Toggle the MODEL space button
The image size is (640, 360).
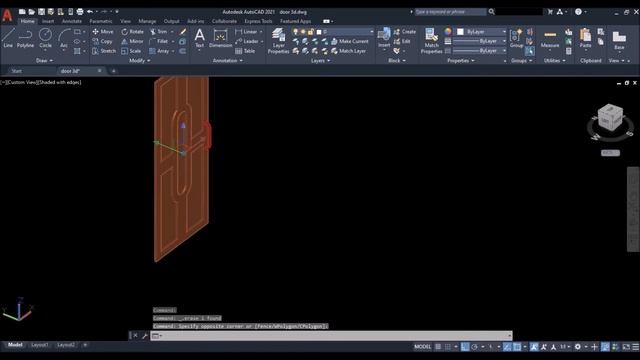(x=422, y=347)
